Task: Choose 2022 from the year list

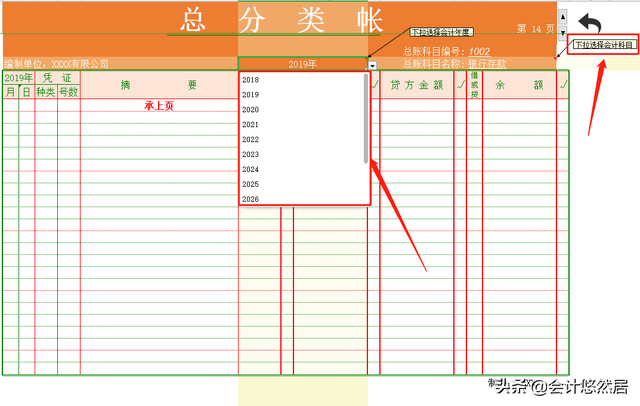Action: (250, 140)
